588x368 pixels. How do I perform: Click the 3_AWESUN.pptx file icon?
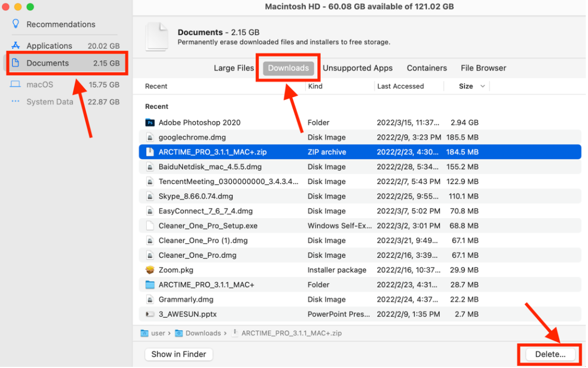[x=150, y=314]
